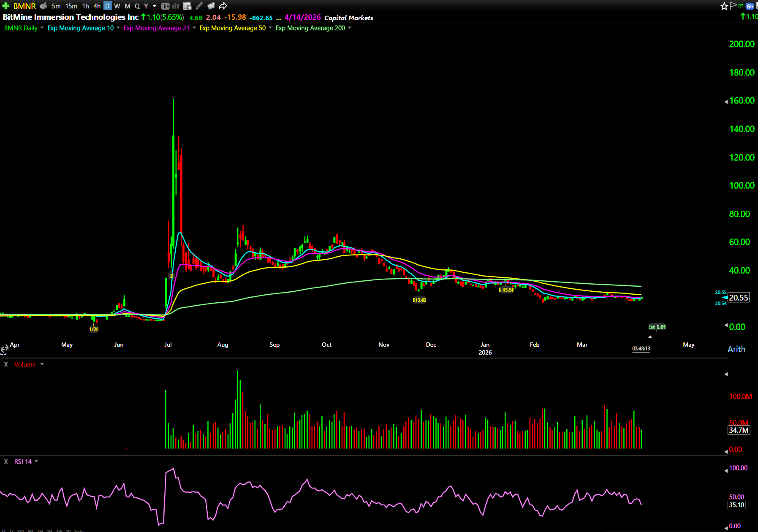Click the bar chart style icon
This screenshot has height=532, width=758.
point(176,6)
